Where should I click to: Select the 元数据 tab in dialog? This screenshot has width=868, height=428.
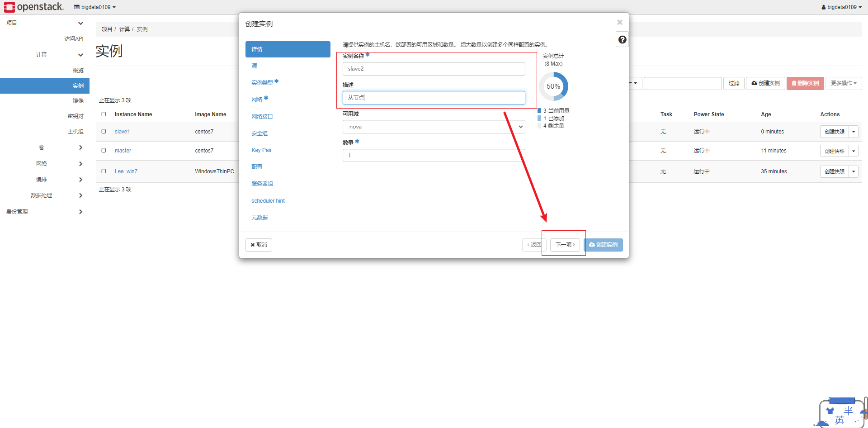click(x=259, y=218)
